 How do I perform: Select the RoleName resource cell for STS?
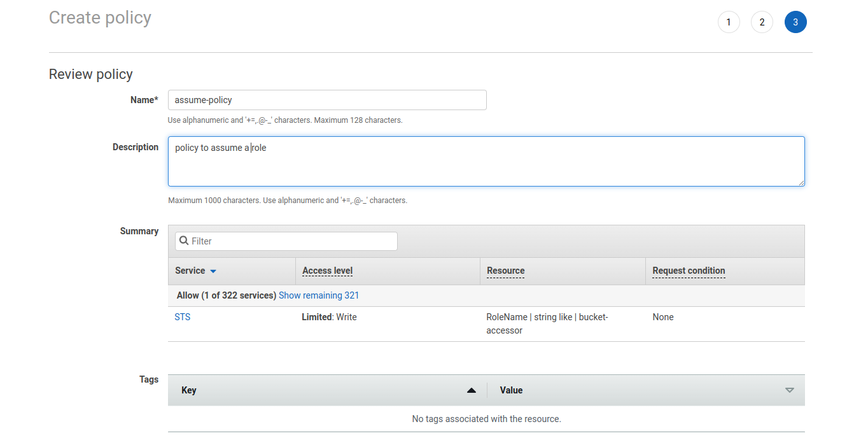coord(547,323)
